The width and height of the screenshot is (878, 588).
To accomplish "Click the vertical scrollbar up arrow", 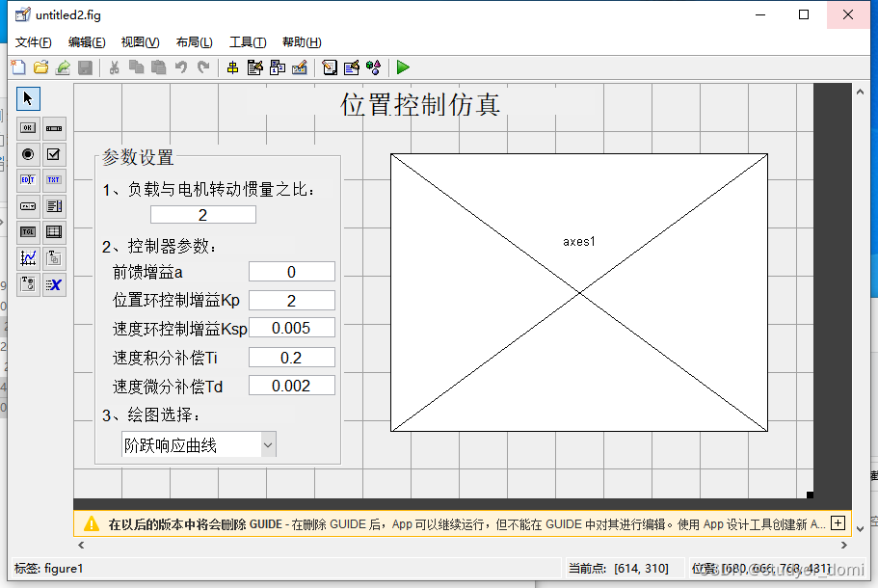I will click(860, 92).
